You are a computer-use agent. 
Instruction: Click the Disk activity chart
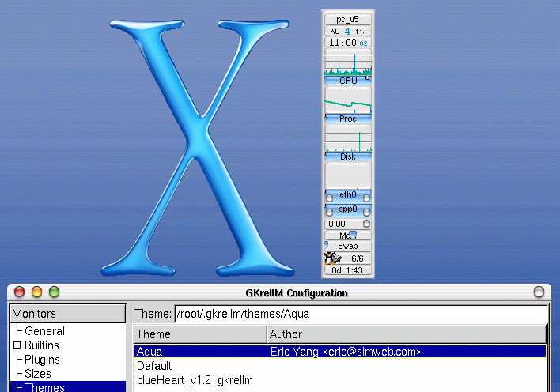(x=347, y=138)
